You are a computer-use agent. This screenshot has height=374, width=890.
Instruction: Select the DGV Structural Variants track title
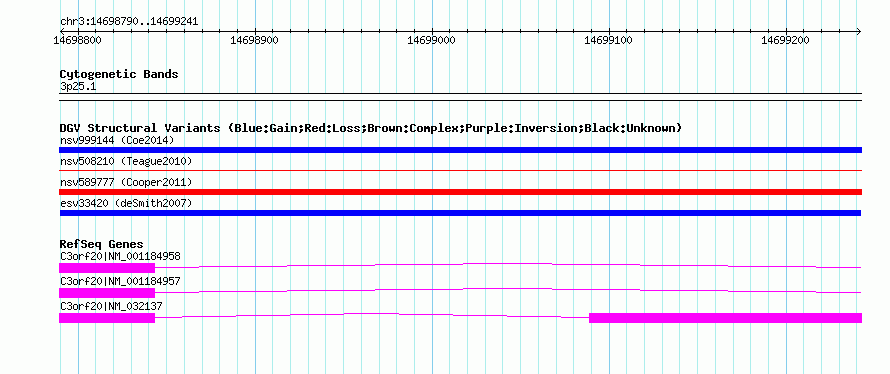(x=371, y=128)
